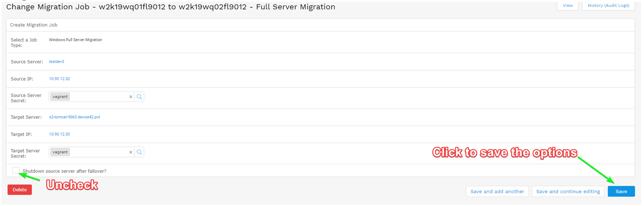This screenshot has width=644, height=206.
Task: Open History (Audit Logs)
Action: coord(608,5)
